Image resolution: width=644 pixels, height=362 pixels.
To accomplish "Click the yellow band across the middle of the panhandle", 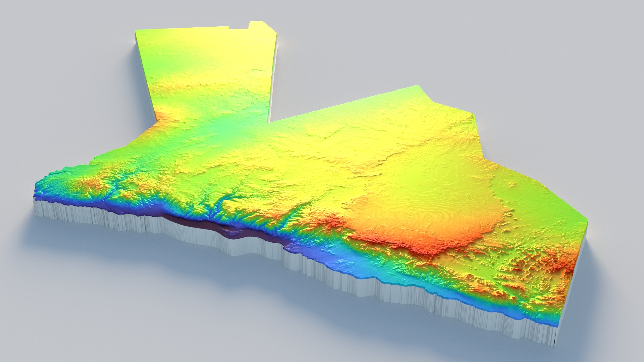I will click(x=208, y=84).
